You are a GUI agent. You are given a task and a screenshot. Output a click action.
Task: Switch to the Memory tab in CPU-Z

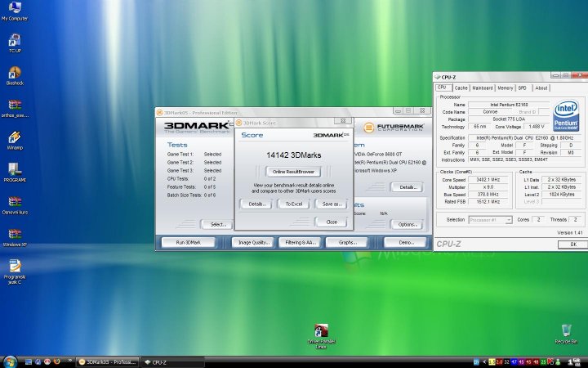coord(506,88)
